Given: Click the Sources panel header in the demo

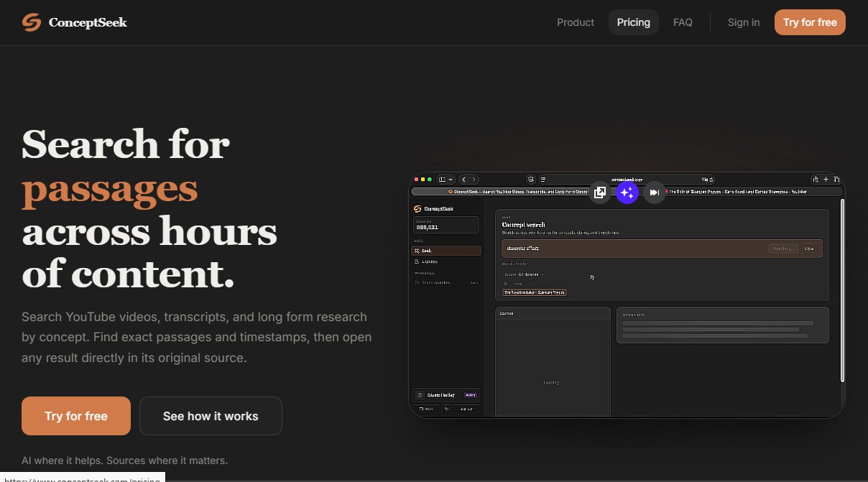Looking at the screenshot, I should tap(553, 313).
